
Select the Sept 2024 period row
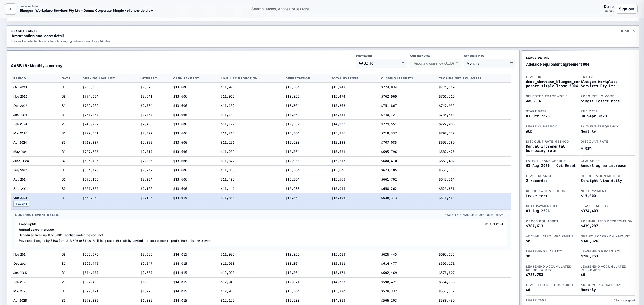[x=261, y=189]
